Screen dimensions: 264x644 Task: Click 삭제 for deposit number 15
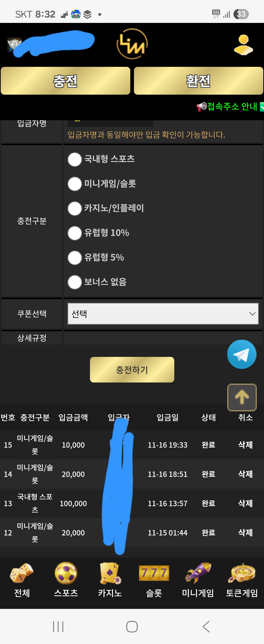[245, 445]
